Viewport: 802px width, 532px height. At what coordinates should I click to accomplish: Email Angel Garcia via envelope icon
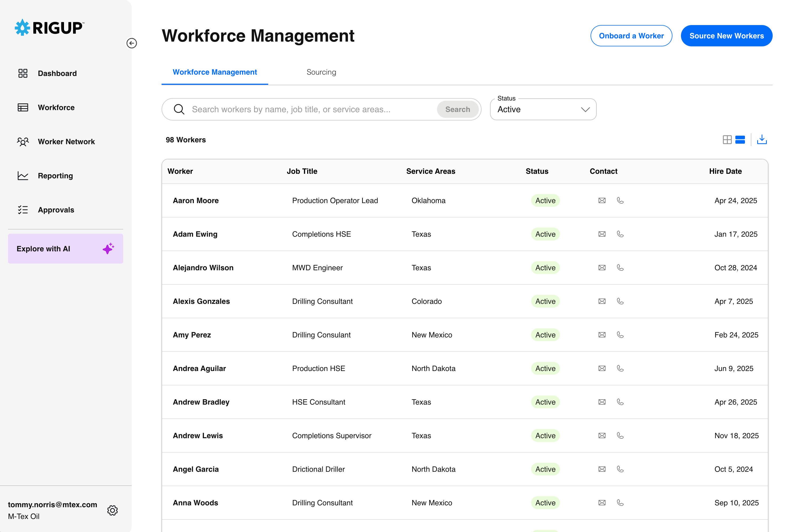pos(602,469)
